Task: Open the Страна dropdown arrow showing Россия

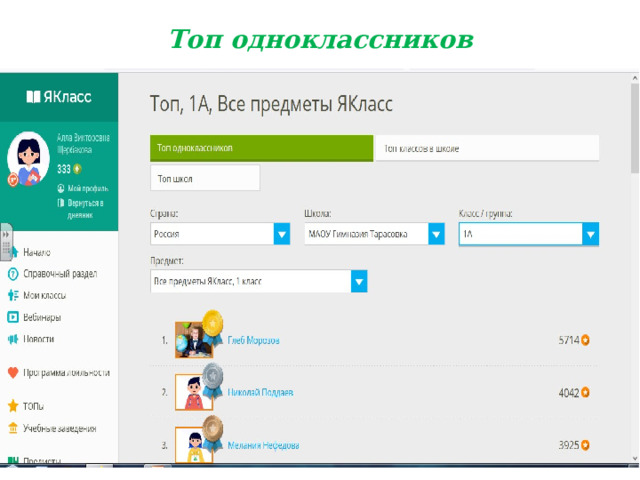Action: pos(282,234)
